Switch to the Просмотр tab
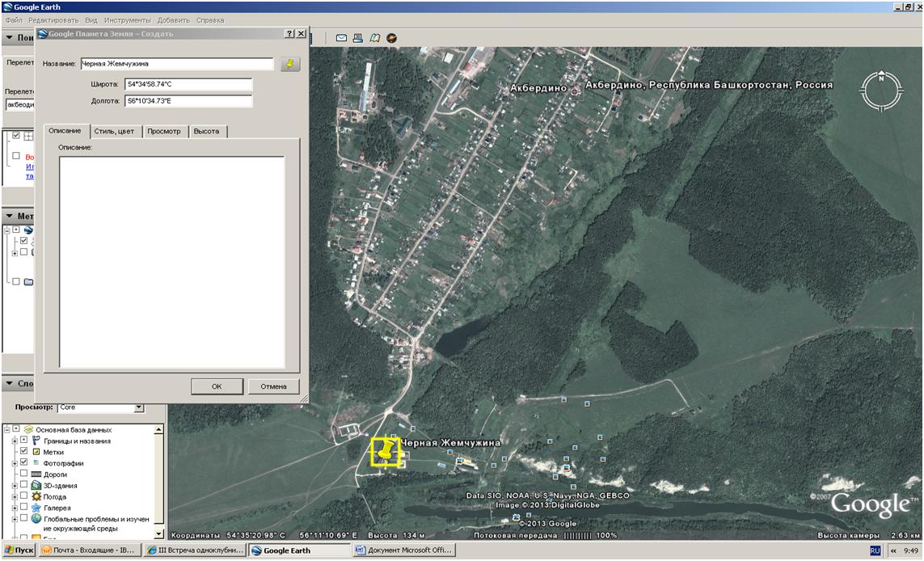This screenshot has height=561, width=924. pyautogui.click(x=164, y=132)
